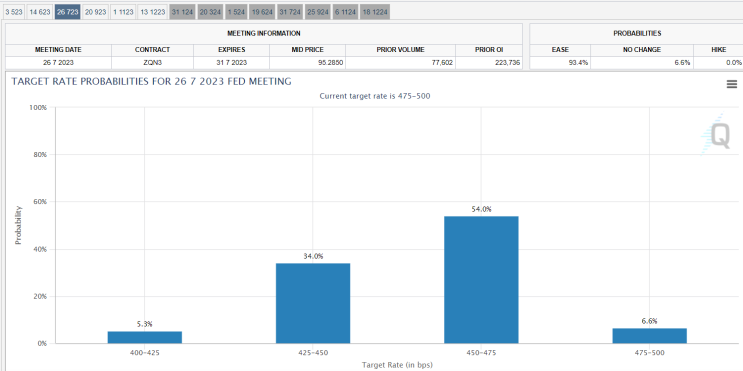Click the 400-425 x-axis label
Screen dimensions: 743x371
145,353
